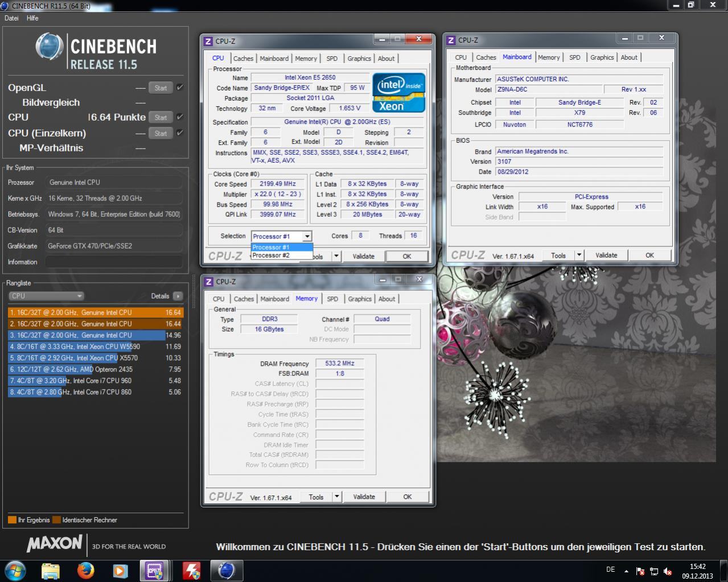The width and height of the screenshot is (728, 582).
Task: Open Windows Media Player taskbar icon
Action: [120, 570]
